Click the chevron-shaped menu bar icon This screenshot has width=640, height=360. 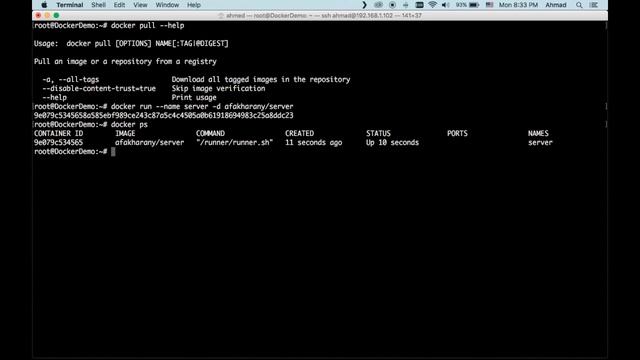364,5
